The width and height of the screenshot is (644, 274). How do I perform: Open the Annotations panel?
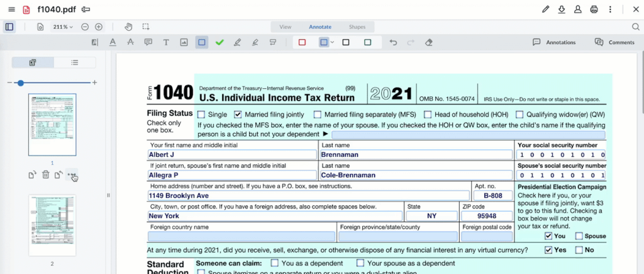click(554, 42)
